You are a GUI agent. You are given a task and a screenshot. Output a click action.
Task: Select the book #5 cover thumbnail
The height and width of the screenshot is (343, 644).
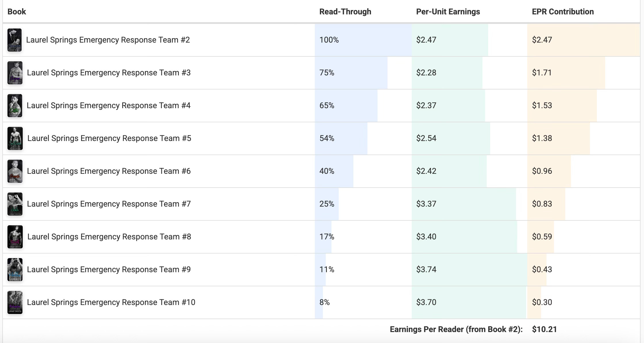pyautogui.click(x=15, y=138)
